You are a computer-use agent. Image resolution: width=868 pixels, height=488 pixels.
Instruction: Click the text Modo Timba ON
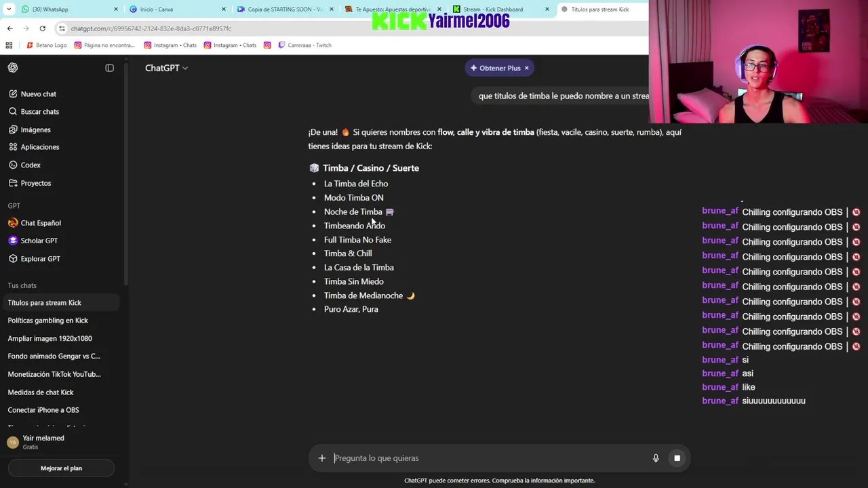tap(353, 198)
